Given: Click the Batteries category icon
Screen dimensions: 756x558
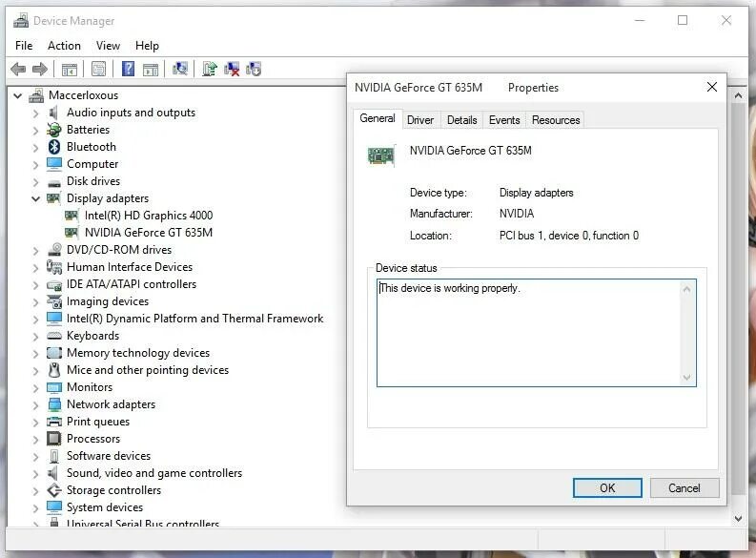Looking at the screenshot, I should [x=54, y=130].
